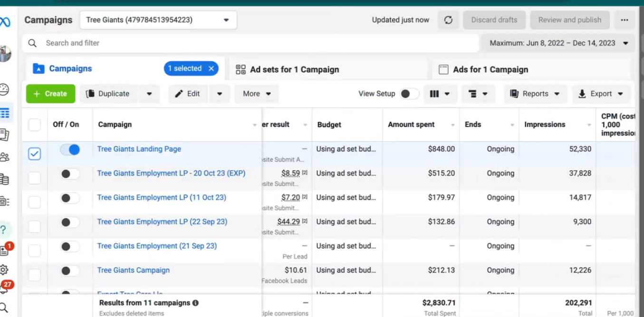644x317 pixels.
Task: Toggle the select-all checkbox in header
Action: click(x=35, y=125)
